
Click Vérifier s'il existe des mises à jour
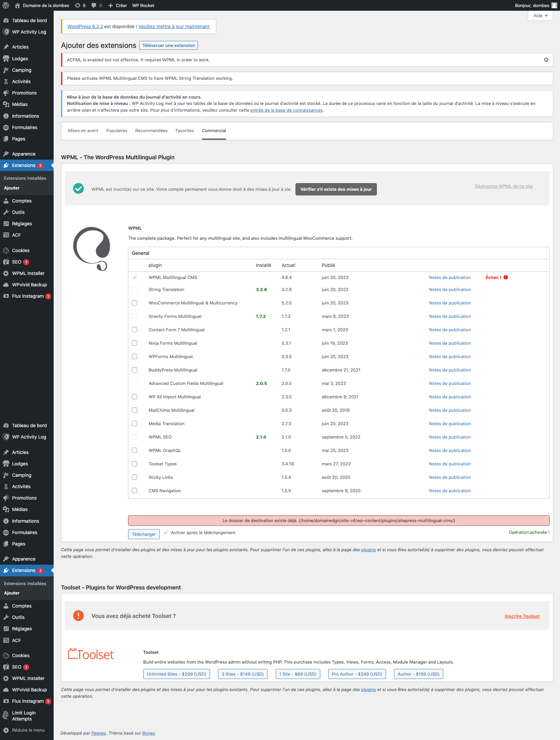coord(336,189)
